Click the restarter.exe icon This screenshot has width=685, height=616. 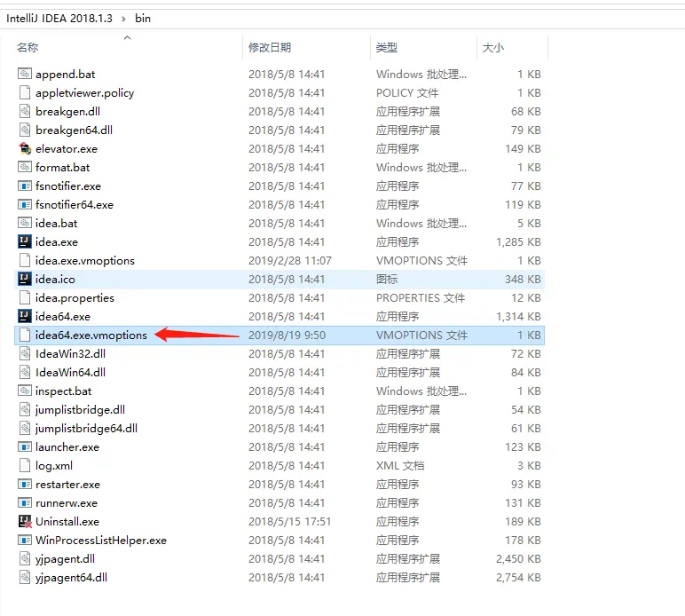point(25,484)
